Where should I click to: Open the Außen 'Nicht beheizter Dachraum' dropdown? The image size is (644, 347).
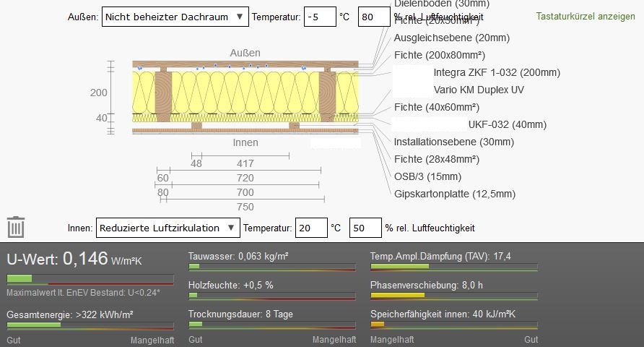175,17
